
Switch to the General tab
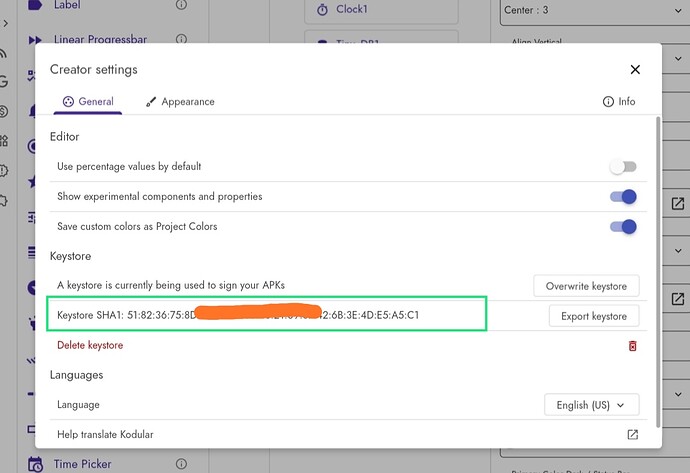coord(88,102)
